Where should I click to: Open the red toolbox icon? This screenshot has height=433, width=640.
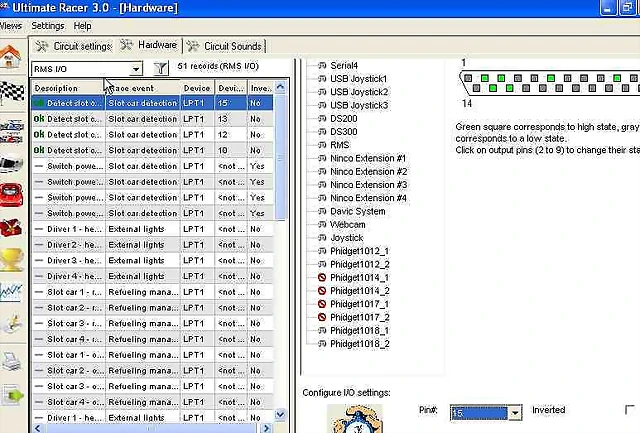coord(11,228)
